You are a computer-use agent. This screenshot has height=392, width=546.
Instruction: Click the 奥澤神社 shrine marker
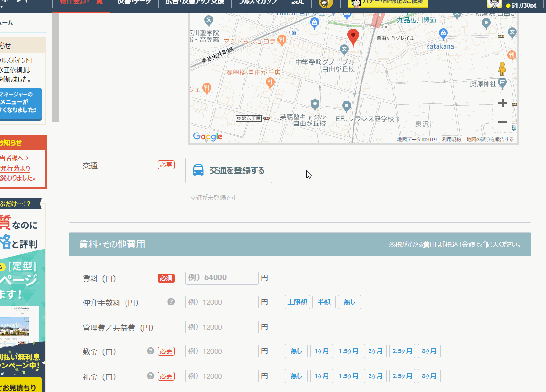(502, 83)
